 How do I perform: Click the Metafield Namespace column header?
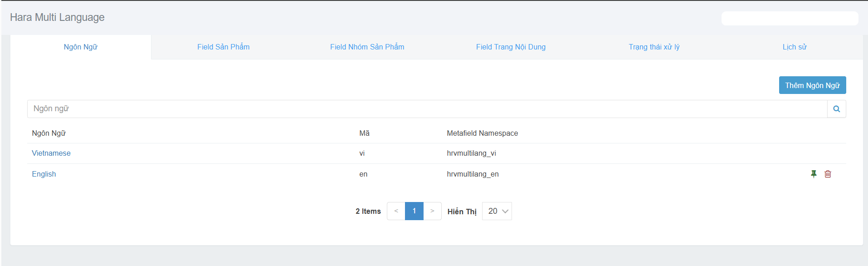(x=482, y=133)
